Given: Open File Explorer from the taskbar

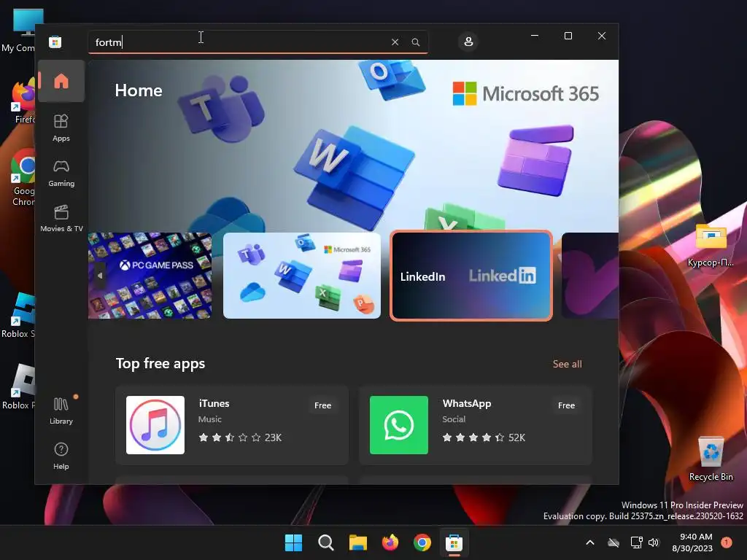Looking at the screenshot, I should pyautogui.click(x=357, y=542).
